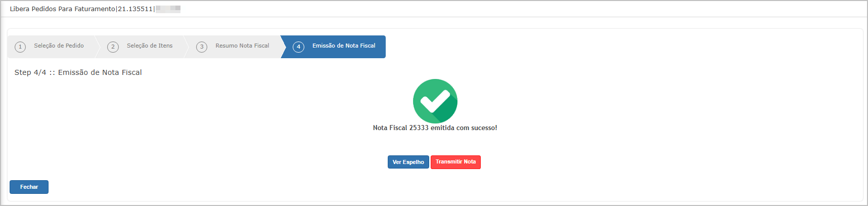The image size is (868, 206).
Task: Switch to the Seleção de Itens step
Action: [x=150, y=46]
